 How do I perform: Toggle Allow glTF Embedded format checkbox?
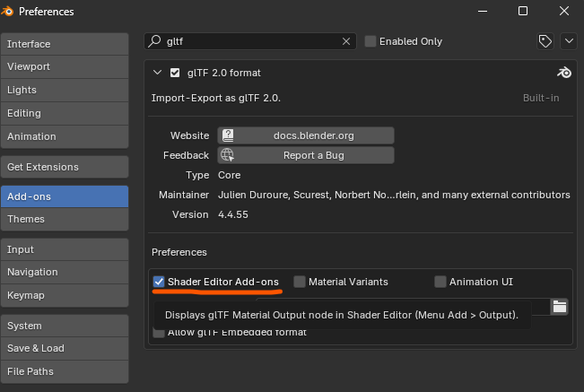159,333
